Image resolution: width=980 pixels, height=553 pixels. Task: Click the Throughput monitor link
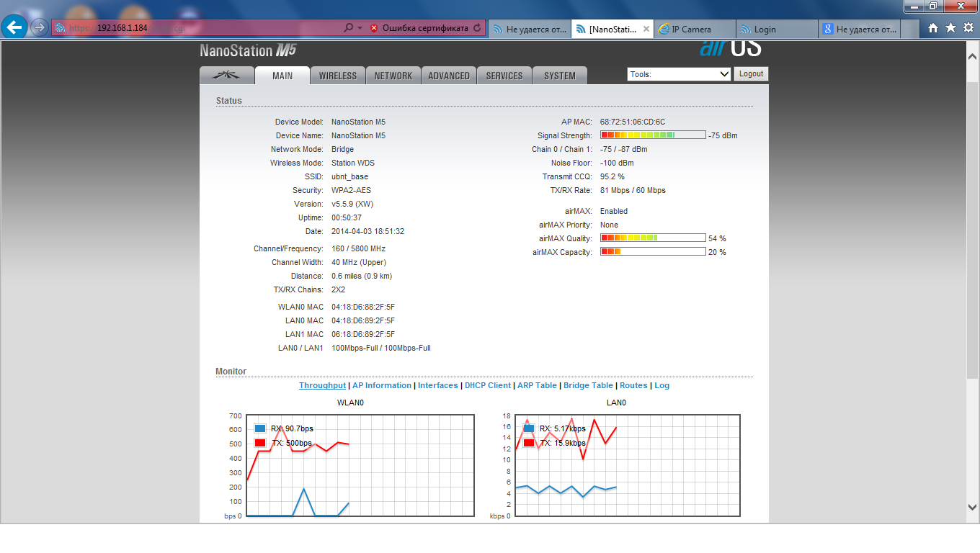[x=323, y=385]
